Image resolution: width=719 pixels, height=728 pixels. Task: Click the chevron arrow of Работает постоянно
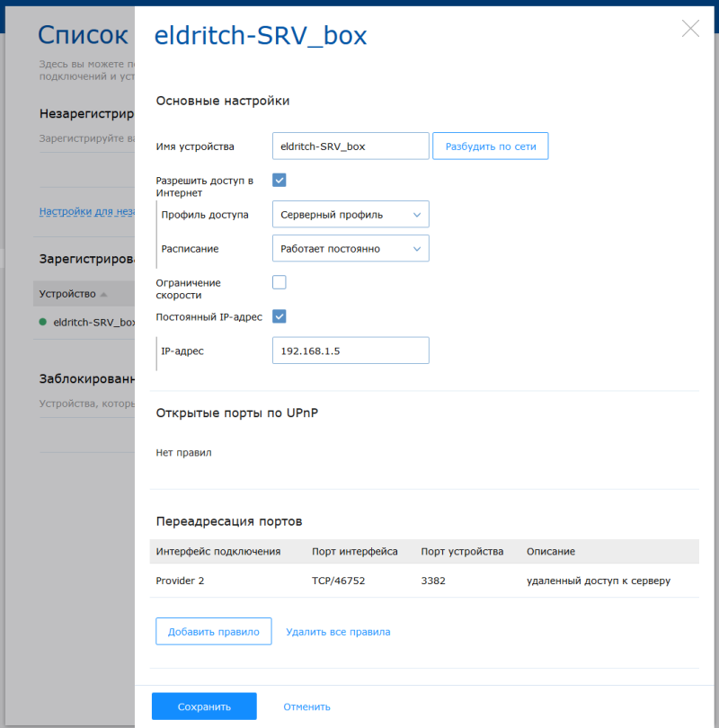click(417, 249)
